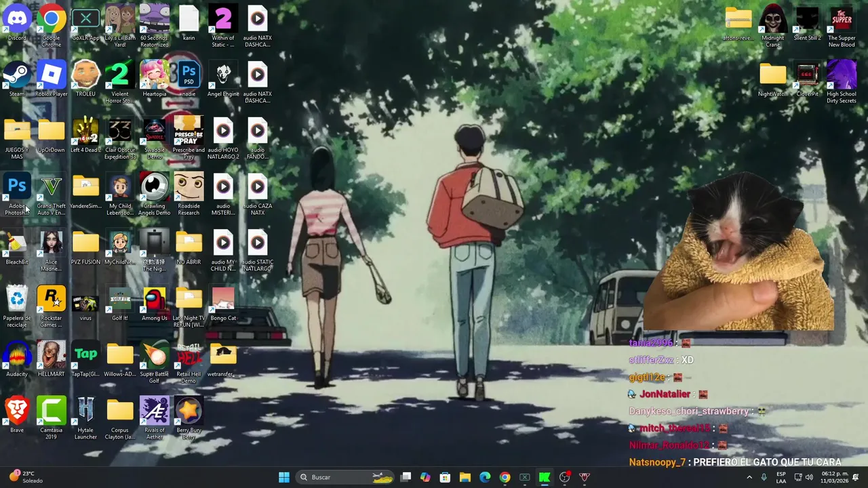Screen dimensions: 868x488
Task: Select the Left 4 Dead 2 shortcut
Action: [85, 135]
